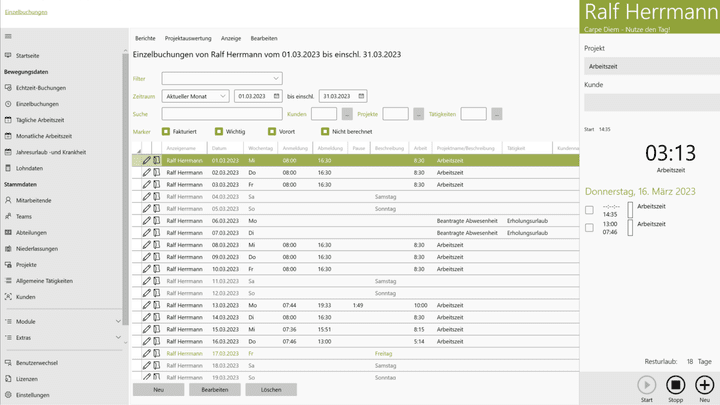Open the Projekt Arbeitszeit selector
The image size is (720, 405).
click(652, 66)
